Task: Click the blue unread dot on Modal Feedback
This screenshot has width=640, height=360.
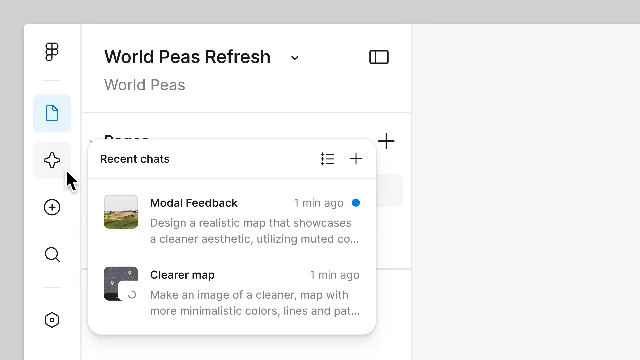Action: pos(356,203)
